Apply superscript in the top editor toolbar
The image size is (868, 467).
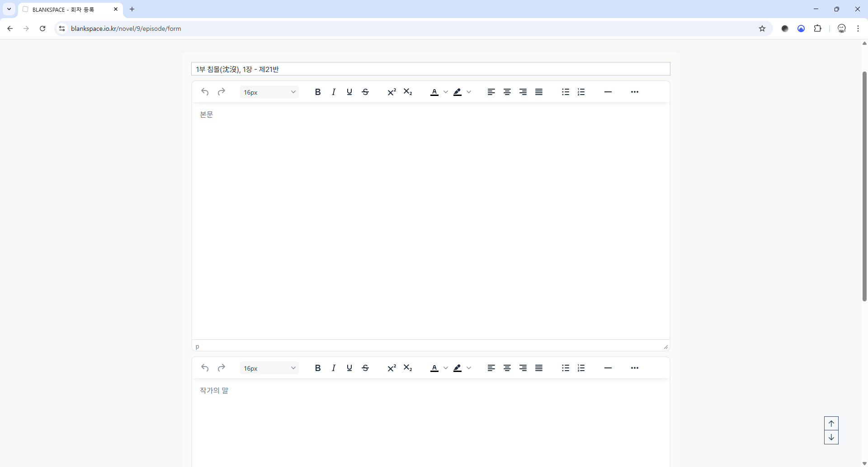coord(392,92)
